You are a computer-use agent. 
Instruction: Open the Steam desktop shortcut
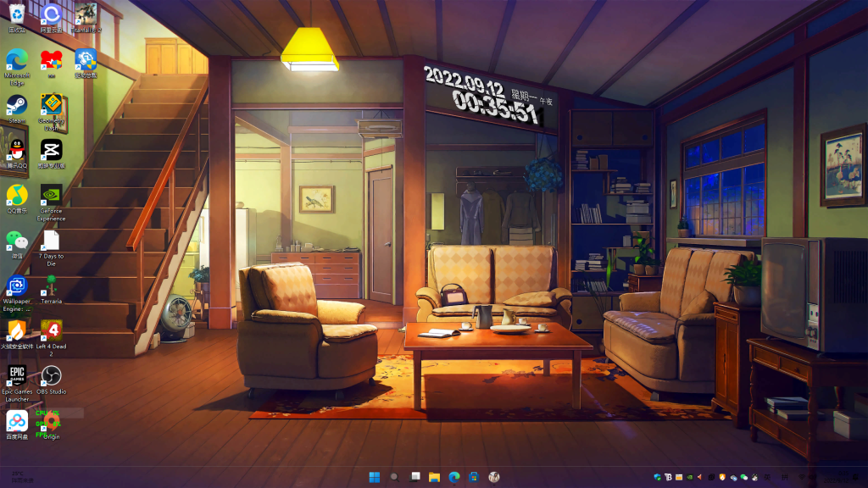point(17,105)
